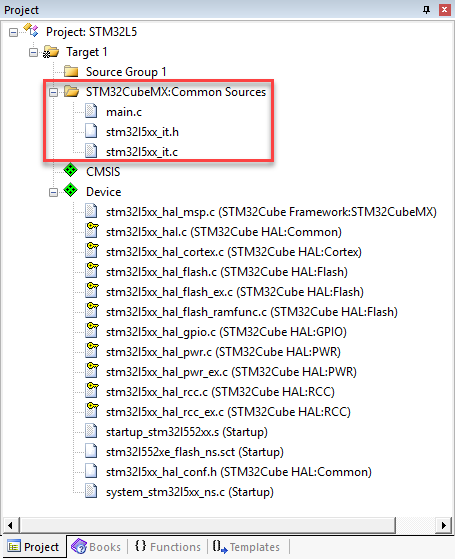
Task: Select 'stm32l5xx_hal_flash_ramfunc.c (STM32Cube HAL:Flash)'
Action: point(252,312)
